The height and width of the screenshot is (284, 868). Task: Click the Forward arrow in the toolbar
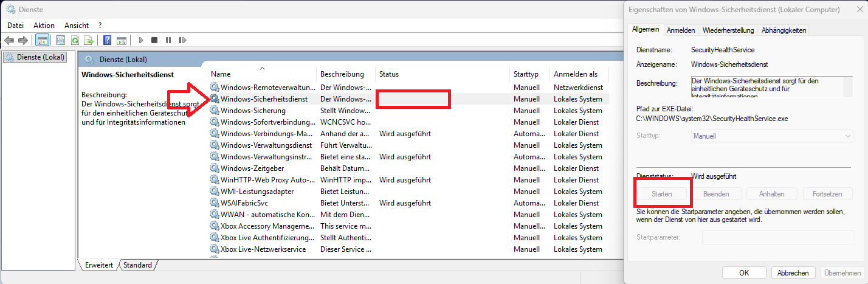[x=23, y=40]
